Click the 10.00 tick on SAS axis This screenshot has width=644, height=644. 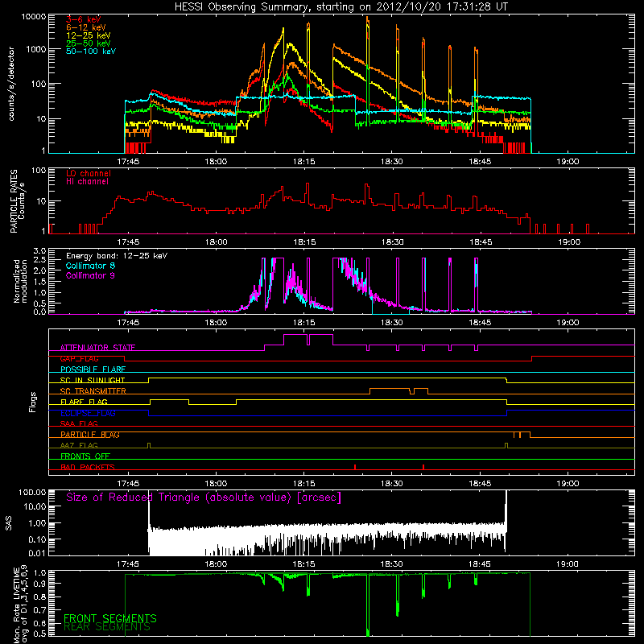coord(35,506)
